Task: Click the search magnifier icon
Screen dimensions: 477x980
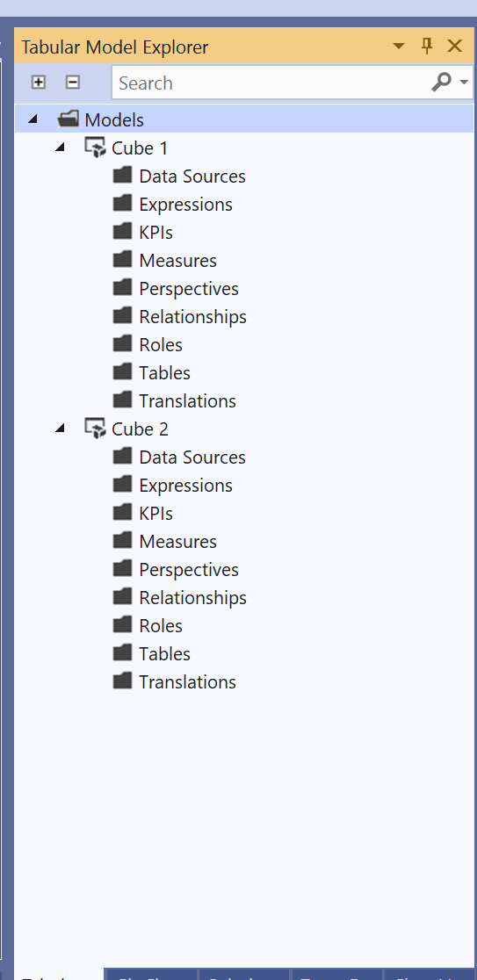Action: tap(441, 82)
